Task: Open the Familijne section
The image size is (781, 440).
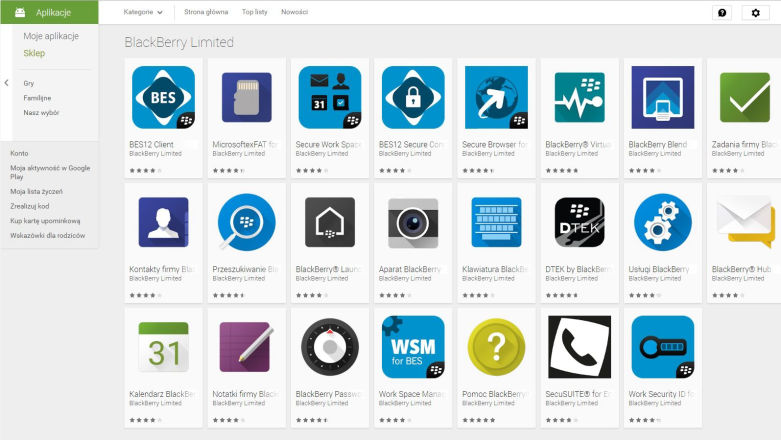Action: click(37, 98)
